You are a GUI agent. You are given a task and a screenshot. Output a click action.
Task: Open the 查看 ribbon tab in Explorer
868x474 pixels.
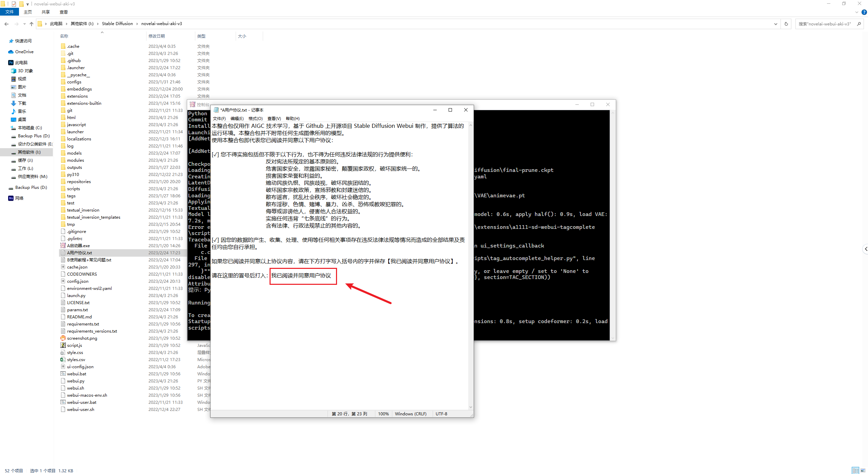click(x=63, y=12)
